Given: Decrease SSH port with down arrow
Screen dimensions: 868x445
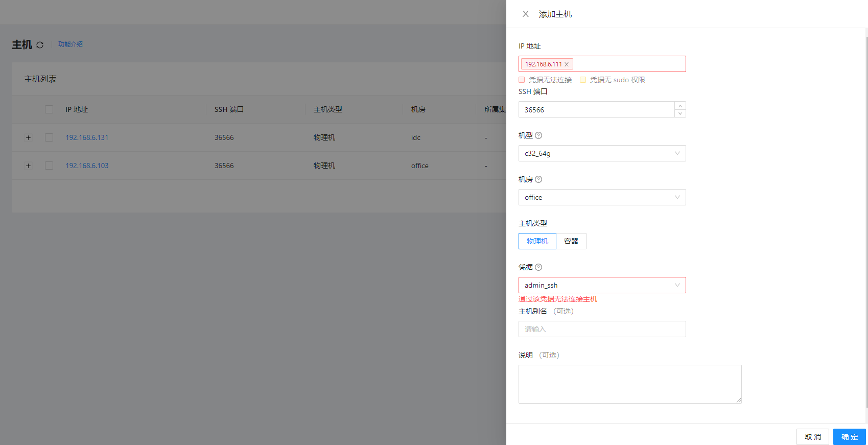Looking at the screenshot, I should tap(680, 113).
